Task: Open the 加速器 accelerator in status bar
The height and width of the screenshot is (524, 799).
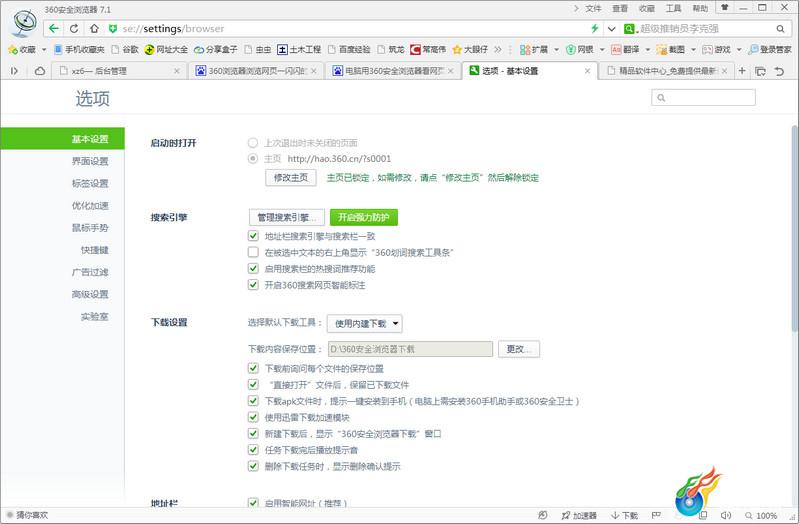Action: click(x=579, y=515)
